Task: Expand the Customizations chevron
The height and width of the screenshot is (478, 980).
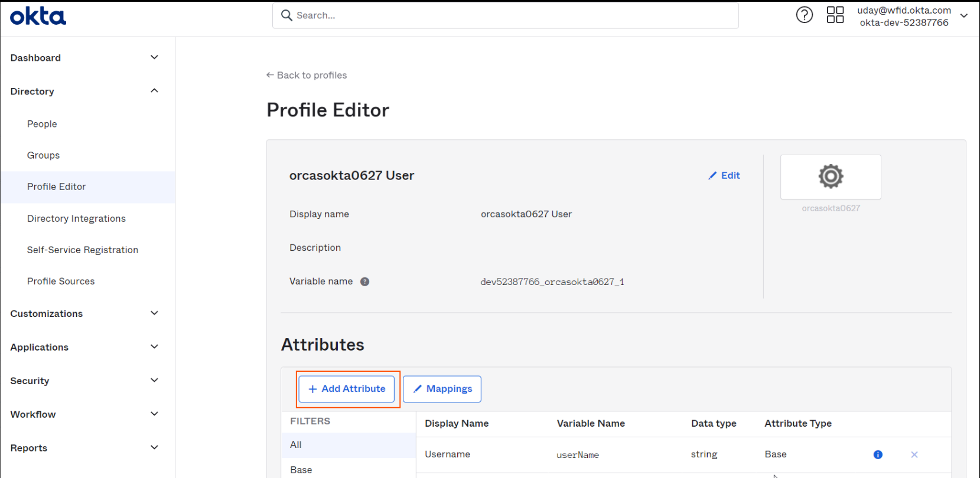Action: pyautogui.click(x=154, y=313)
